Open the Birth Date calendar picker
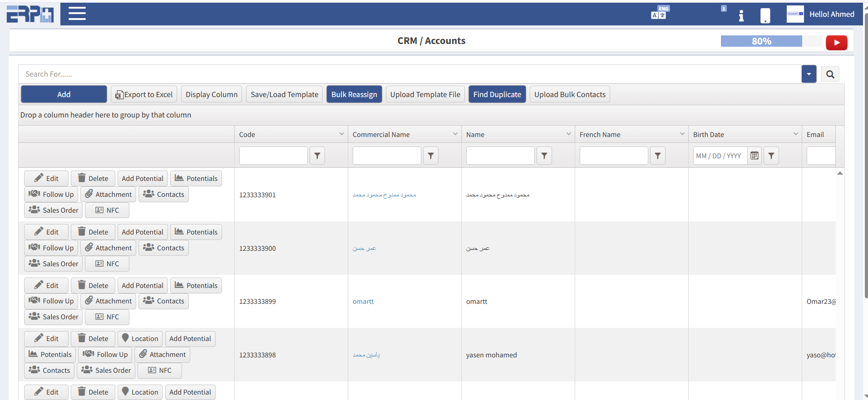This screenshot has width=868, height=400. pos(754,156)
